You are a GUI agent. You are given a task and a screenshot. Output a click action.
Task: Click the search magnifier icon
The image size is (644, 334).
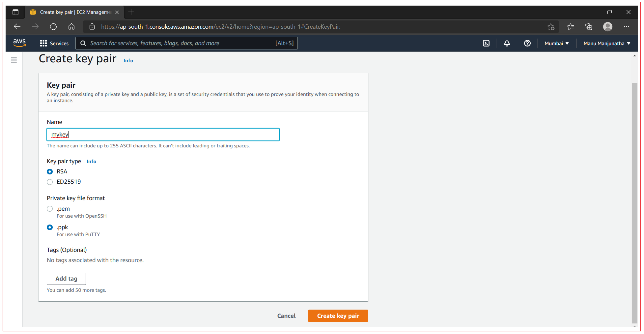click(83, 43)
